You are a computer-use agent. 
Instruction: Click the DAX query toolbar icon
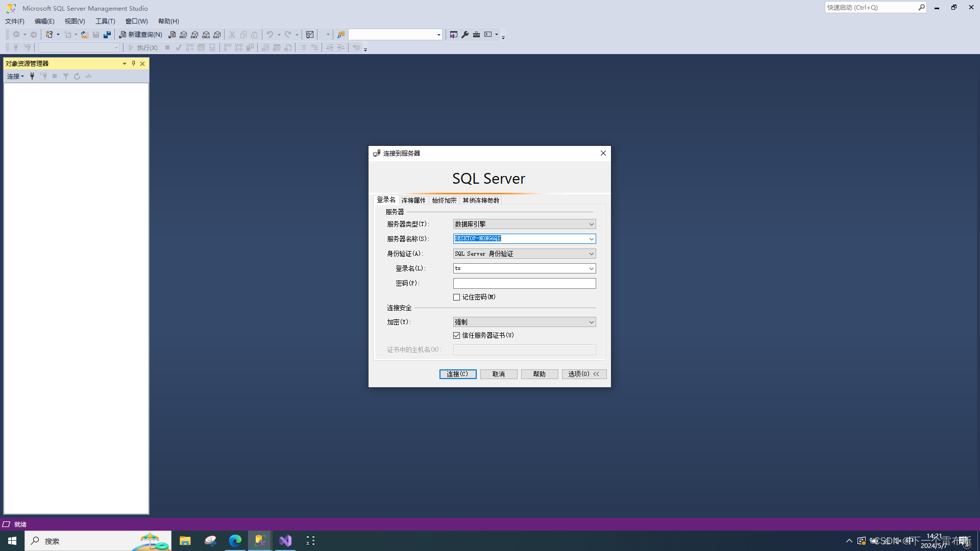217,35
